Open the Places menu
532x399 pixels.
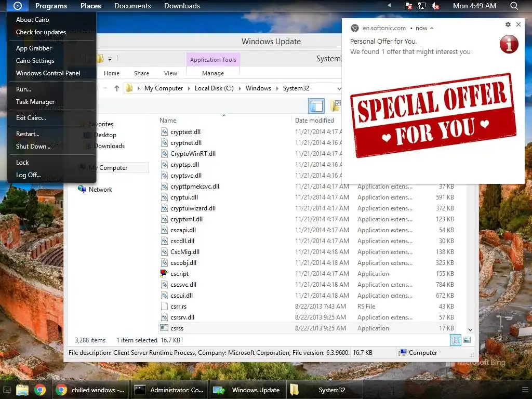(90, 6)
